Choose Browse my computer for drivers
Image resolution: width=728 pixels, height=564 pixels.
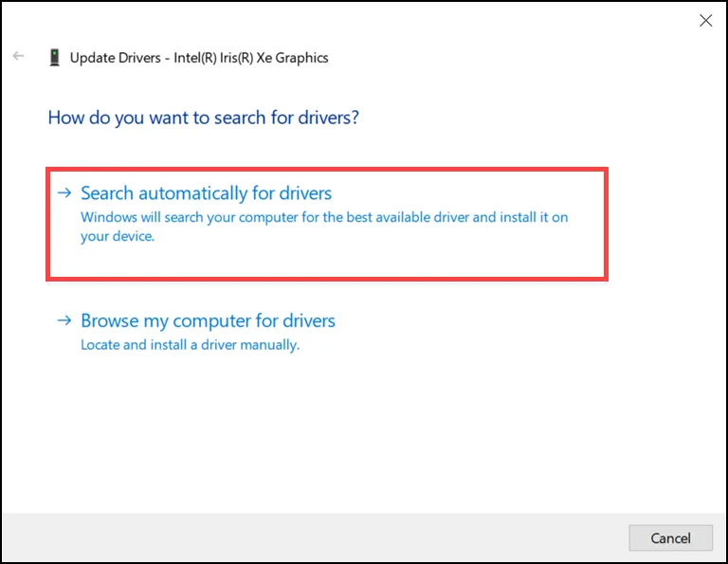tap(327, 333)
